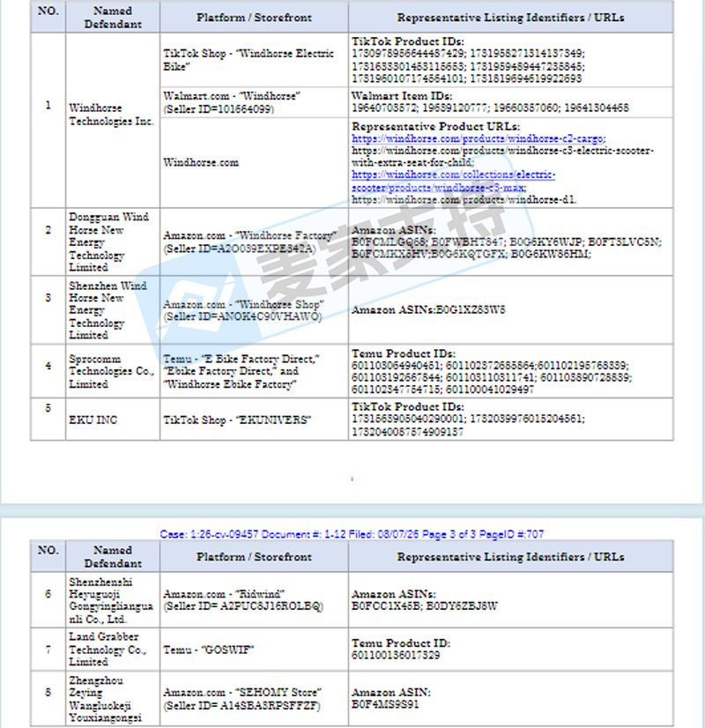The height and width of the screenshot is (728, 705).
Task: Select the EKU INC defendant cell
Action: click(x=113, y=420)
